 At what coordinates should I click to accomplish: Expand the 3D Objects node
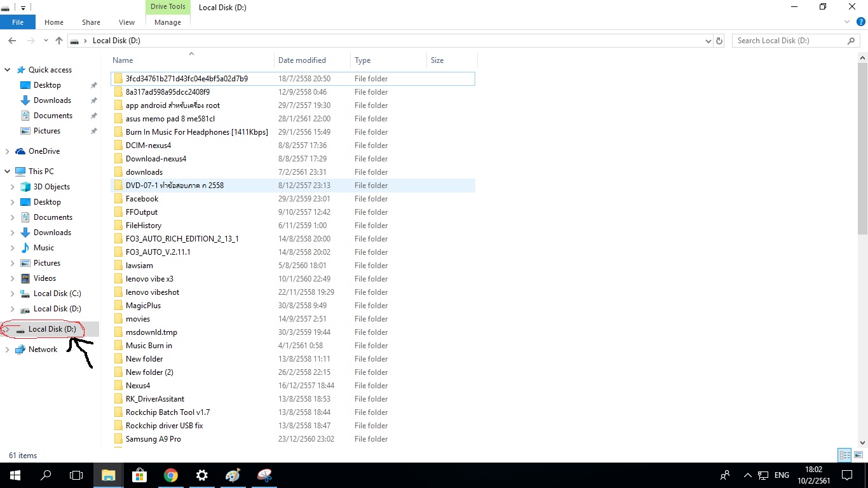pos(12,187)
